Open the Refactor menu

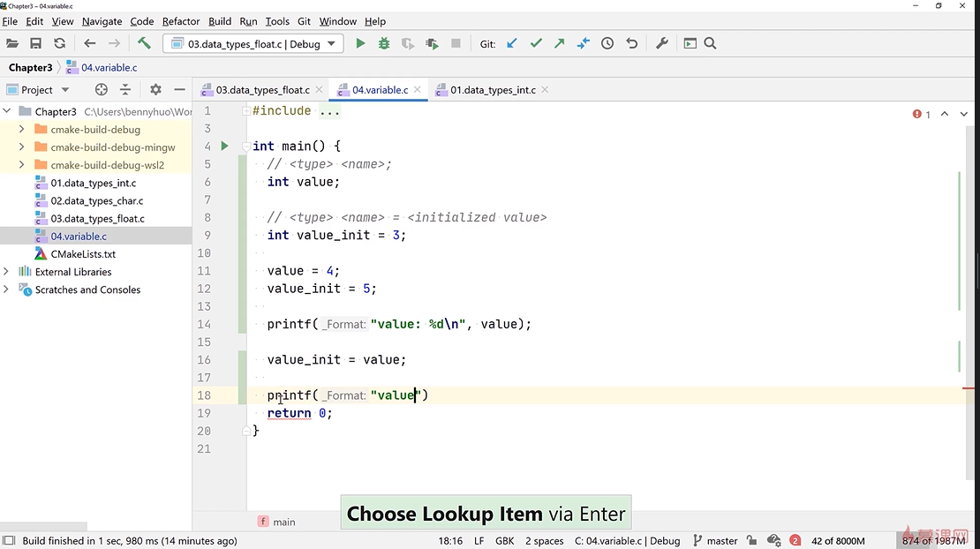coord(181,21)
